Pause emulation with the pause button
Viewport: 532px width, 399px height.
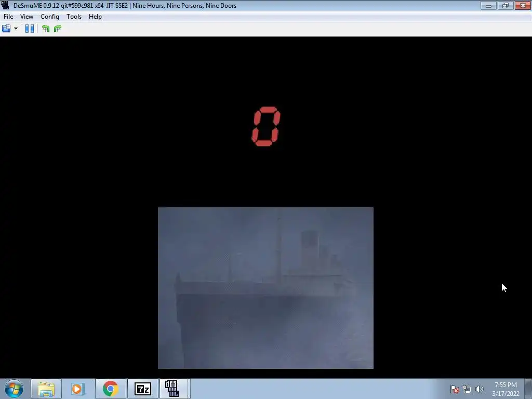click(x=30, y=29)
